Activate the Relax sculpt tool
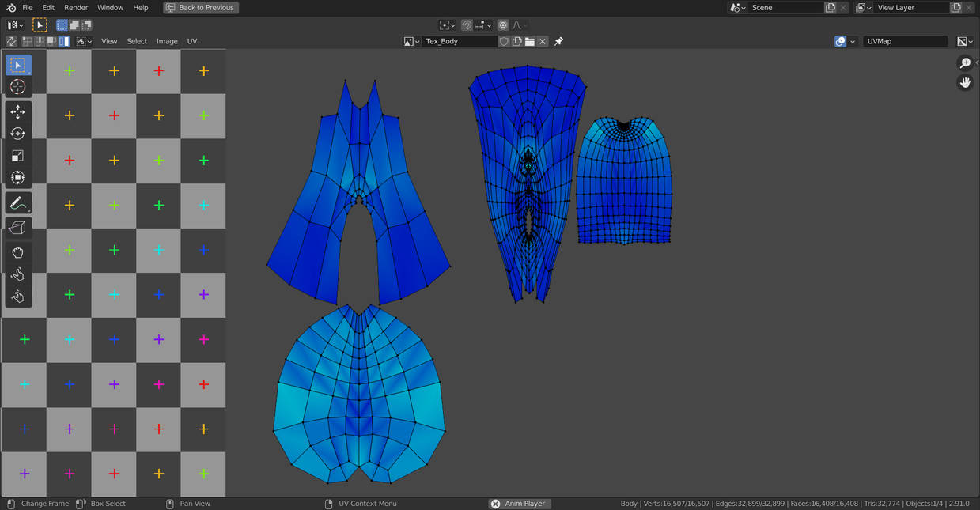This screenshot has width=980, height=510. (x=18, y=274)
